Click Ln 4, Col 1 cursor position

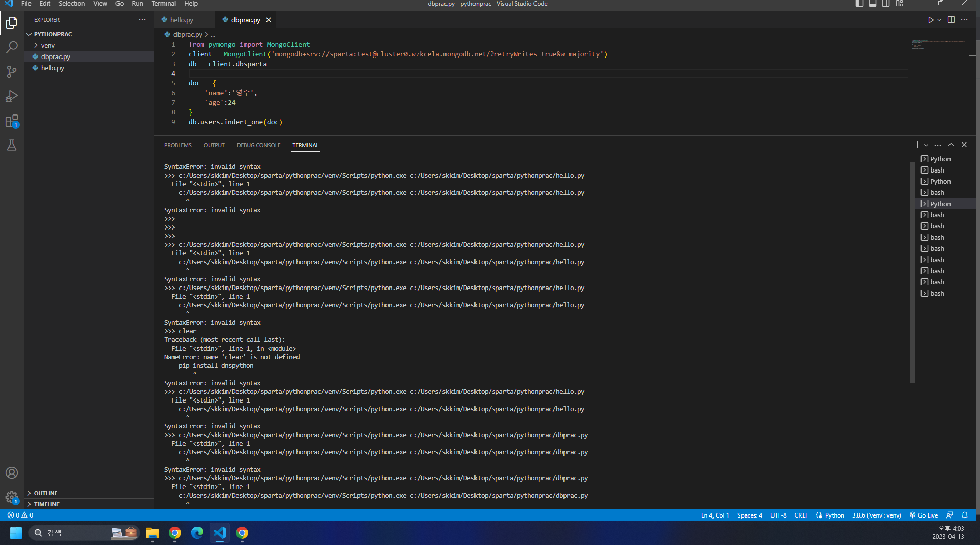coord(715,515)
